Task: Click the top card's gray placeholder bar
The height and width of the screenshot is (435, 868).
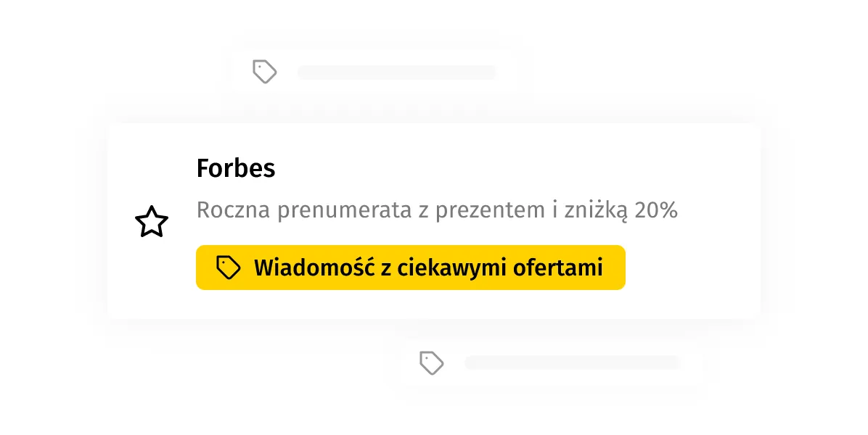Action: [x=396, y=72]
